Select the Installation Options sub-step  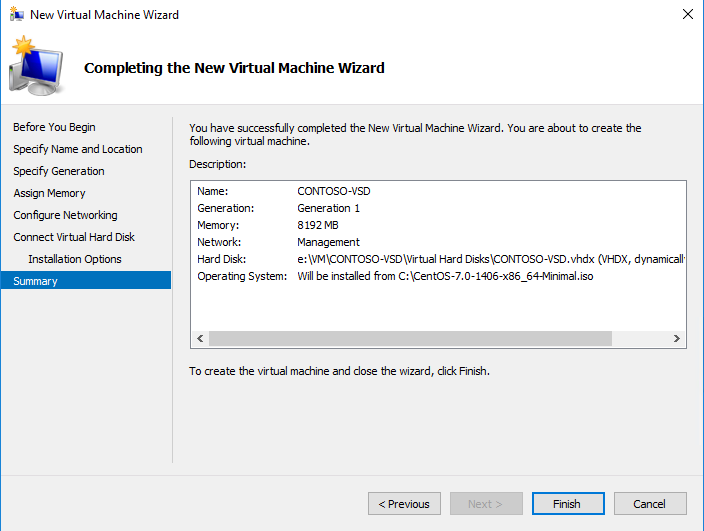click(75, 259)
